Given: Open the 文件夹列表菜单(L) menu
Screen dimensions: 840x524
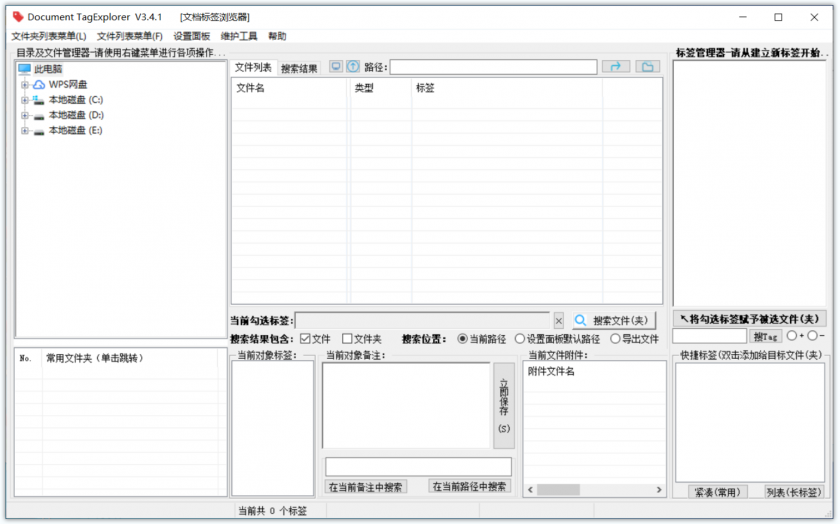Looking at the screenshot, I should point(49,36).
